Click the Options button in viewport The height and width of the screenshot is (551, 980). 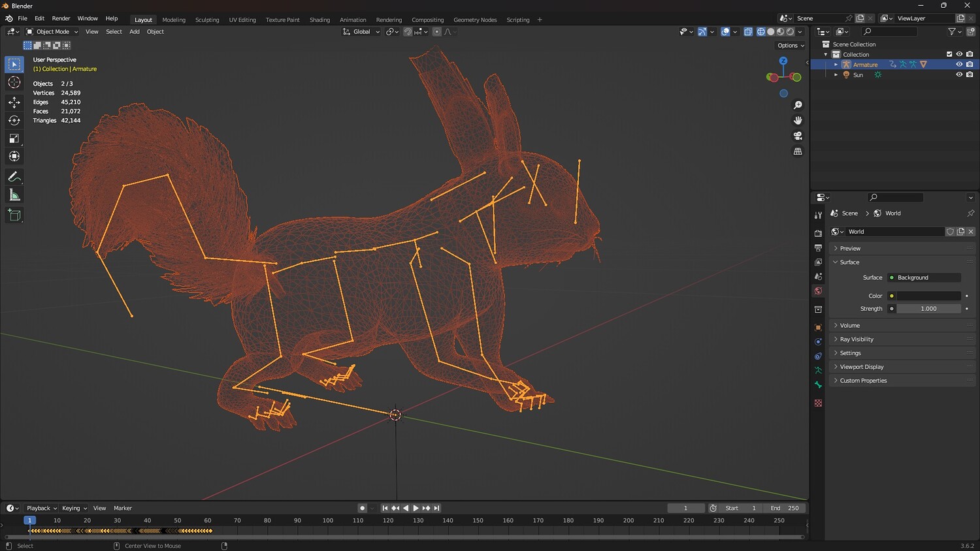(791, 46)
